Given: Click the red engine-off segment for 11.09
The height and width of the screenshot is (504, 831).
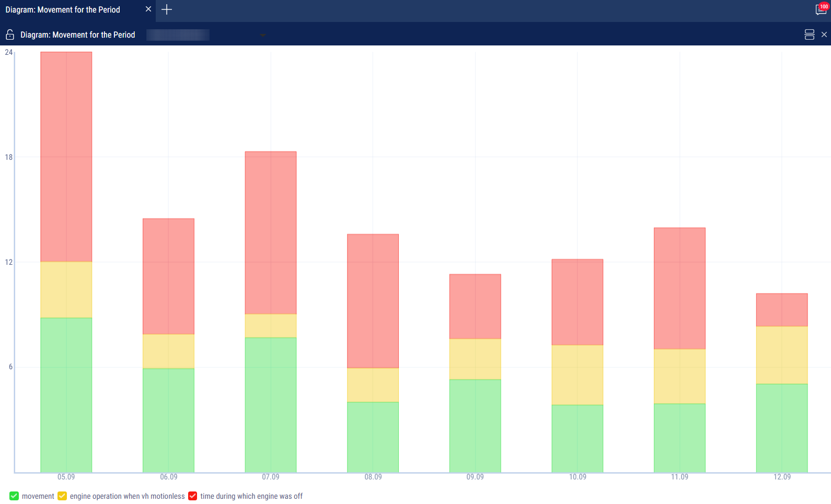Looking at the screenshot, I should click(x=680, y=288).
